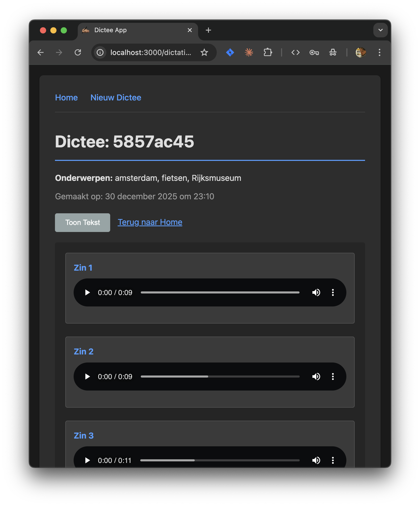
Task: Mute the Zin 1 audio volume
Action: pos(316,292)
